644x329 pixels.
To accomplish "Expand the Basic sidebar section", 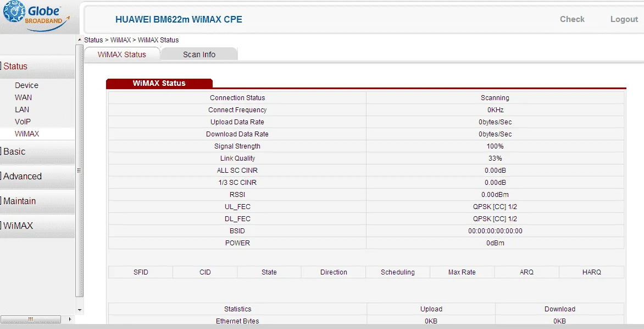I will [x=37, y=152].
